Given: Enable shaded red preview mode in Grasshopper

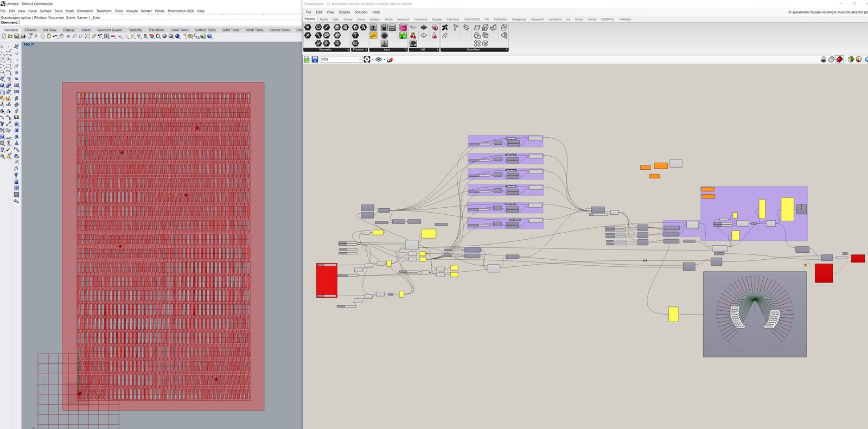Looking at the screenshot, I should (x=839, y=59).
